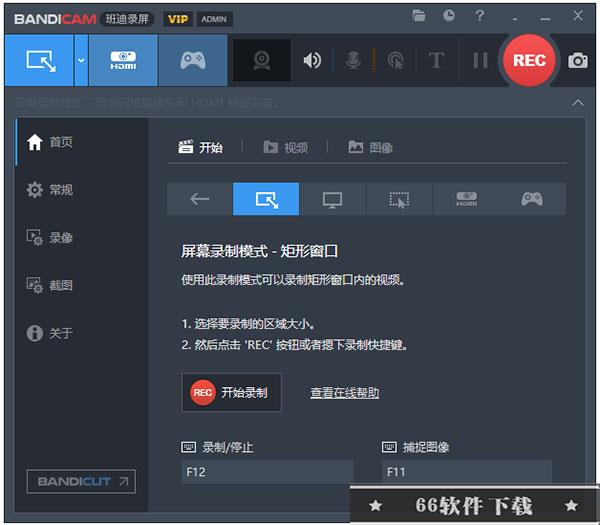Click the ADMIN badge in title bar
The height and width of the screenshot is (525, 600).
214,19
